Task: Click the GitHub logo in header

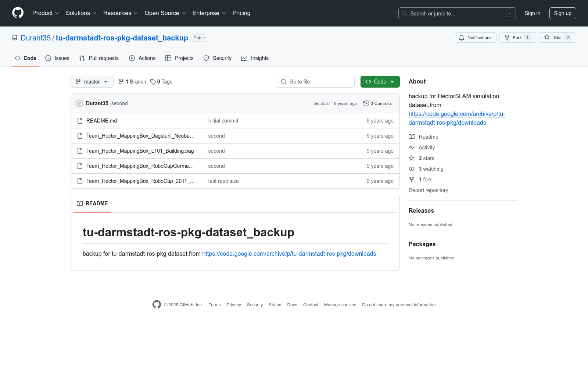Action: 18,13
